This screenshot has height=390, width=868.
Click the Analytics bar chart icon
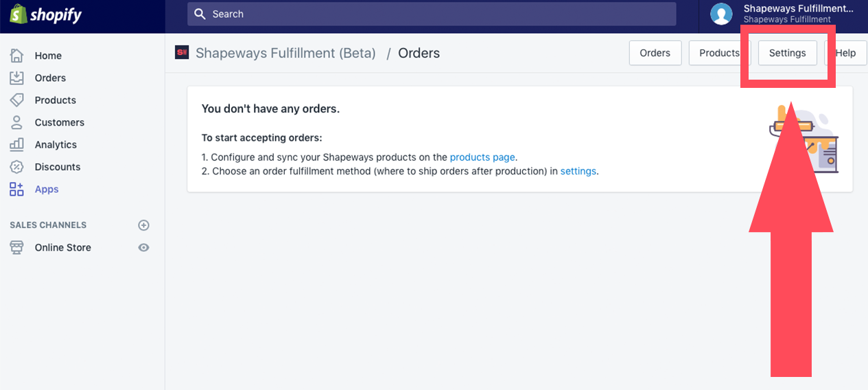coord(16,145)
